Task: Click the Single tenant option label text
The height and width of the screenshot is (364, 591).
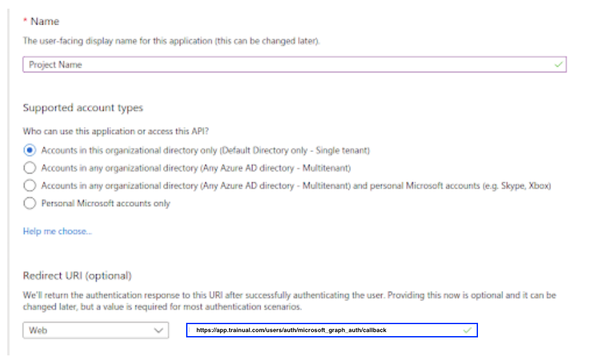Action: pos(205,150)
